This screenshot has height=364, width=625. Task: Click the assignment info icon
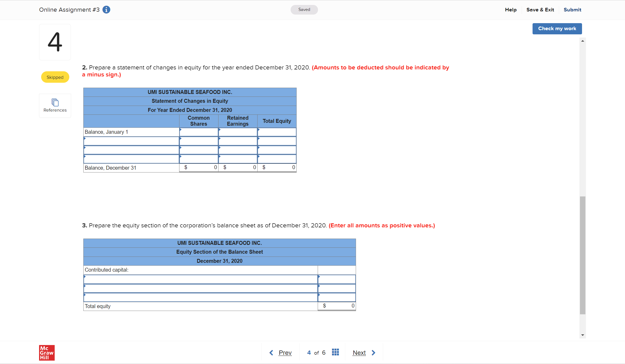click(106, 10)
